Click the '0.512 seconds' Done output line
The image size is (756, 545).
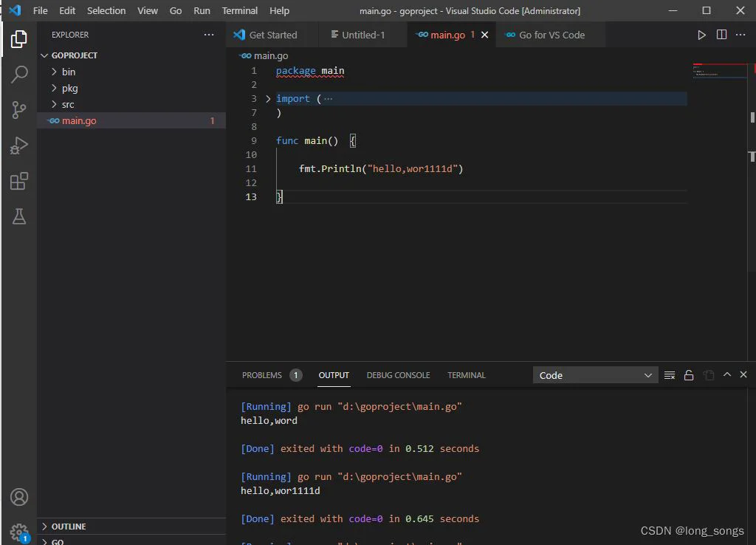(x=360, y=448)
